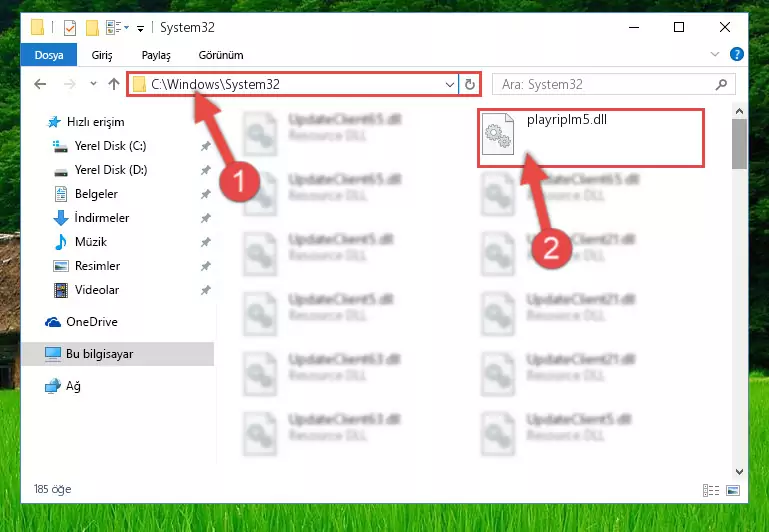Screen dimensions: 769x532
Task: Click the 185 öğe status text
Action: pyautogui.click(x=52, y=489)
